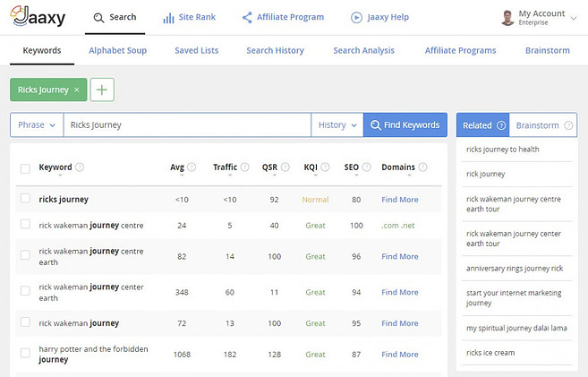Select related keyword rick wakeman journey centre earth tour
Screen dimensions: 588x377
pyautogui.click(x=514, y=204)
